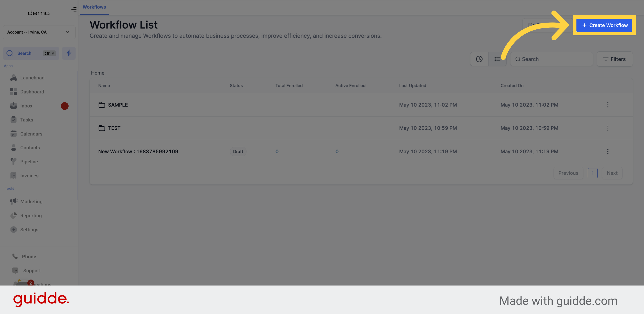Open options menu for SAMPLE folder

click(608, 105)
